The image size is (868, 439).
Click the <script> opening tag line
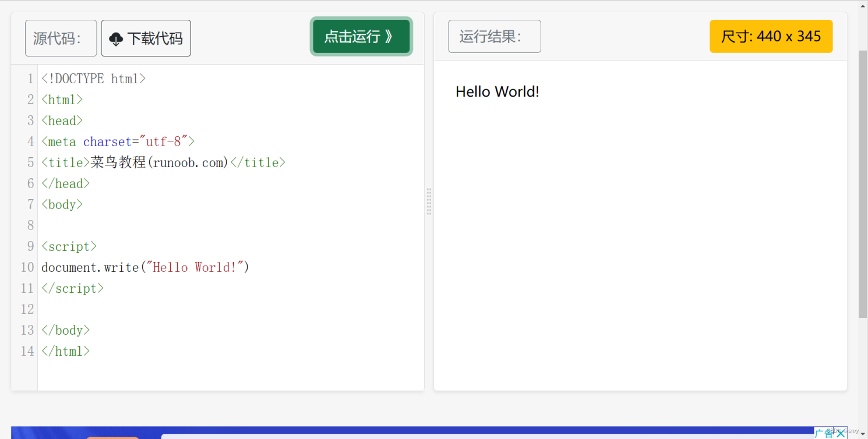[69, 246]
